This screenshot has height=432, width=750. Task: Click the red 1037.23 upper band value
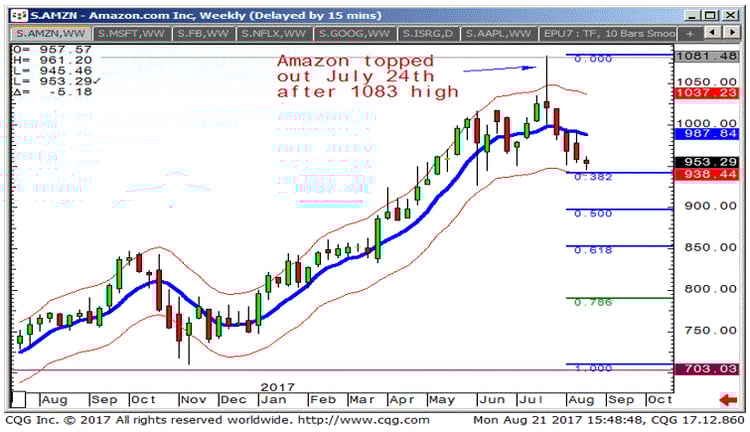706,93
